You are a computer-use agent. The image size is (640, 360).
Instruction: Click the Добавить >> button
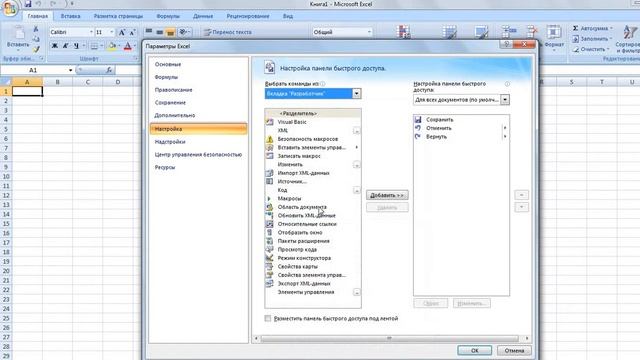(x=387, y=195)
